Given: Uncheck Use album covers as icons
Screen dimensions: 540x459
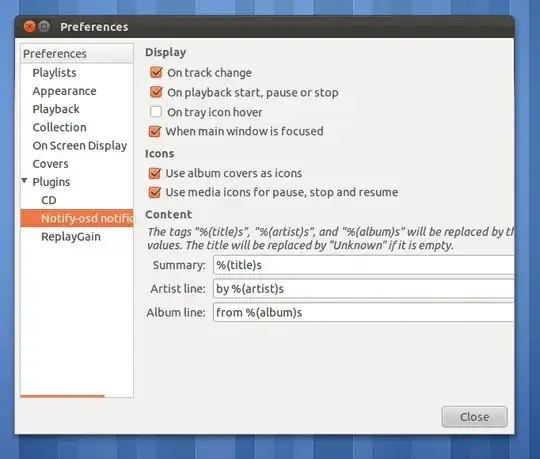Looking at the screenshot, I should (155, 173).
